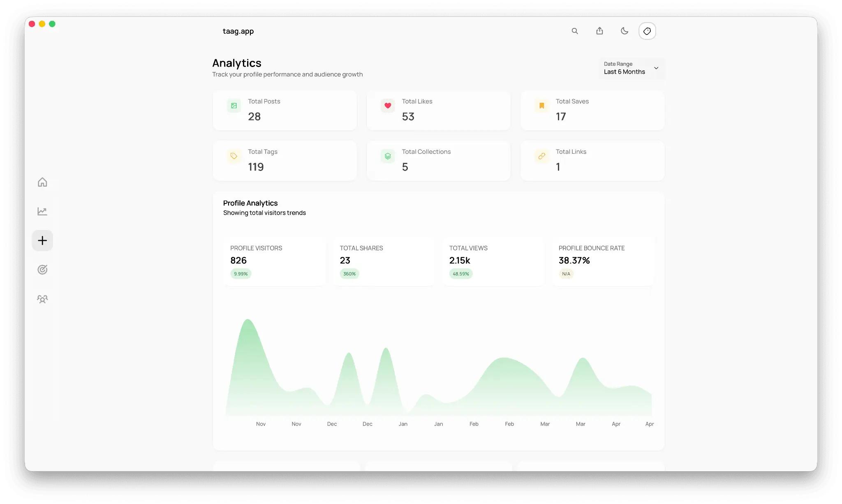Click the Total Posts value 28
Viewport: 842px width, 504px height.
[x=254, y=117]
